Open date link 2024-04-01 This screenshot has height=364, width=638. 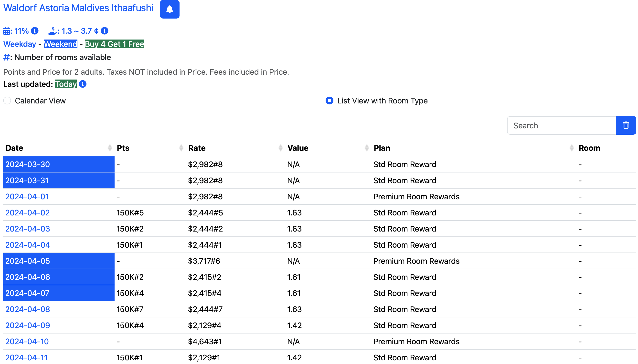(27, 197)
